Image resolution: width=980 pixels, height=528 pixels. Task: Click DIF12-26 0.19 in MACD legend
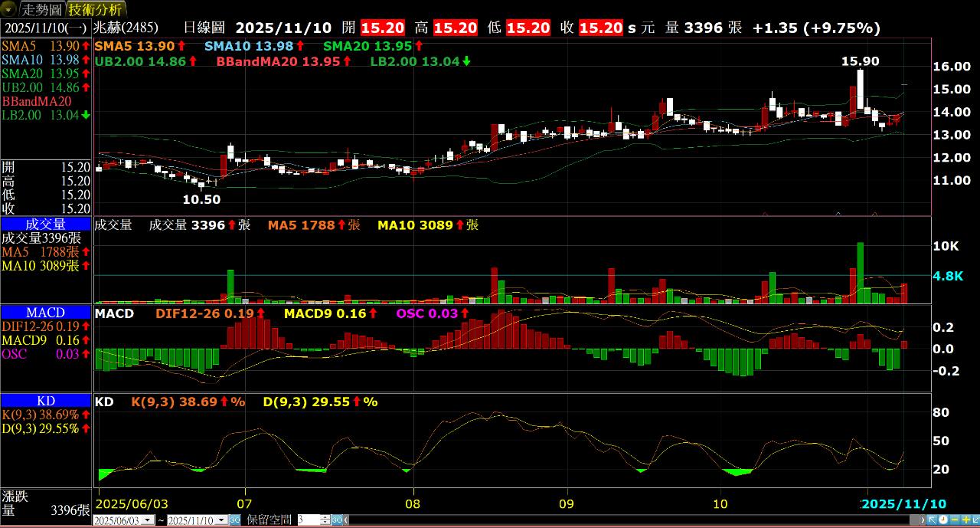211,313
